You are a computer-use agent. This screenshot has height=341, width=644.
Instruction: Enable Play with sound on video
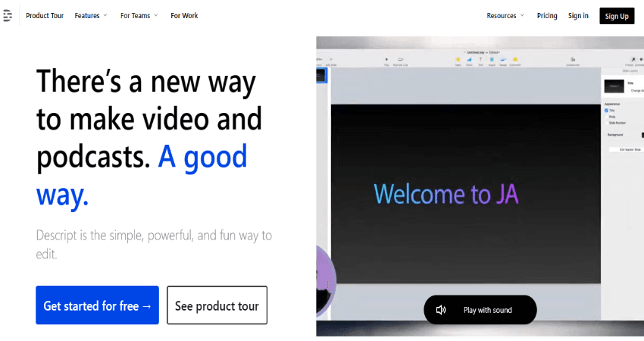click(480, 310)
